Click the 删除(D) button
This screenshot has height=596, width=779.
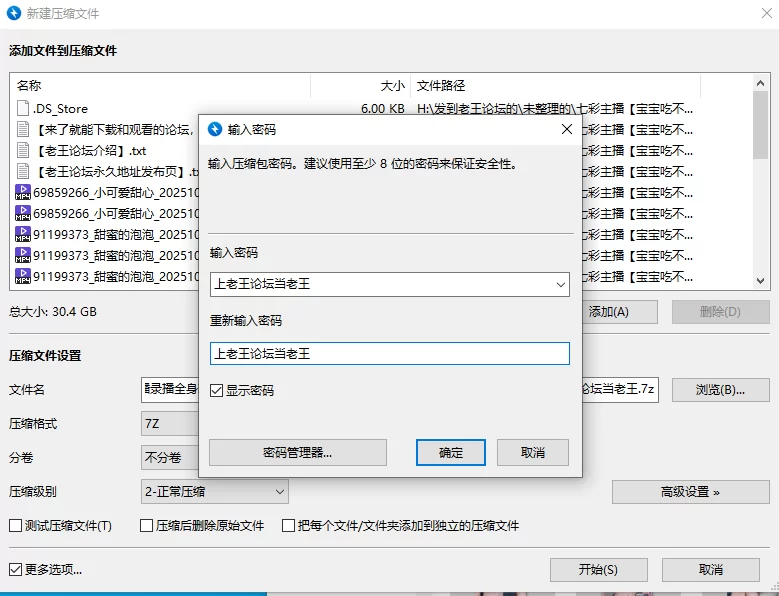(x=720, y=312)
